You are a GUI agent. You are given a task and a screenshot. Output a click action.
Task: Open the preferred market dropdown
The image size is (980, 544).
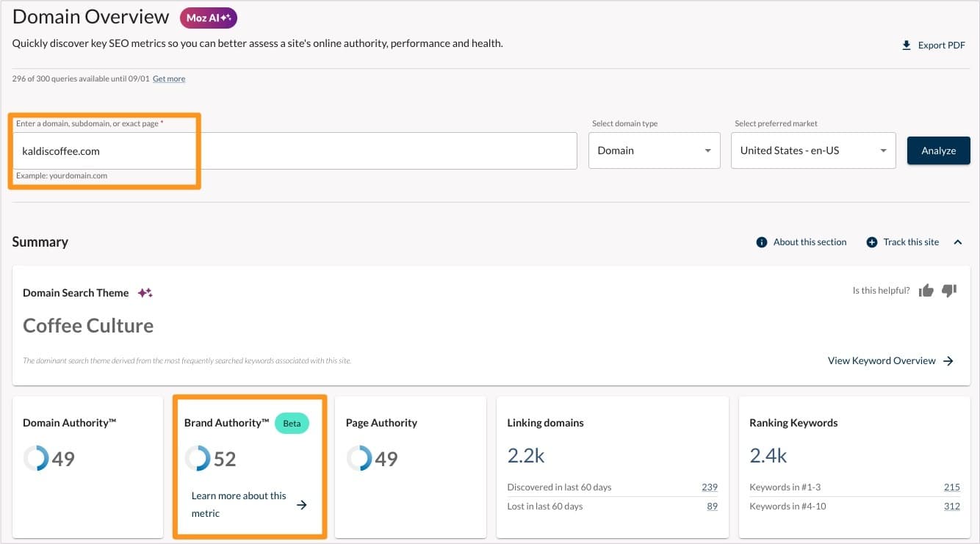point(813,150)
